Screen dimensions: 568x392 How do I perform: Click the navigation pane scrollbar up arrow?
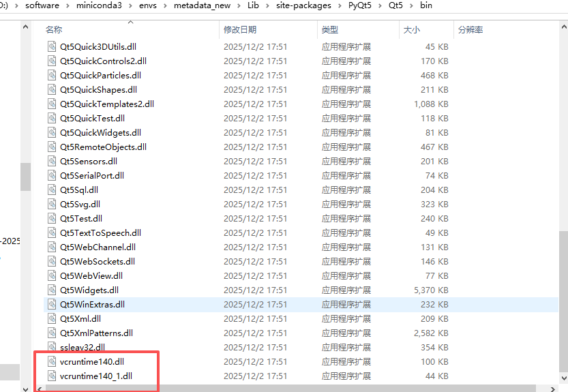click(x=25, y=27)
